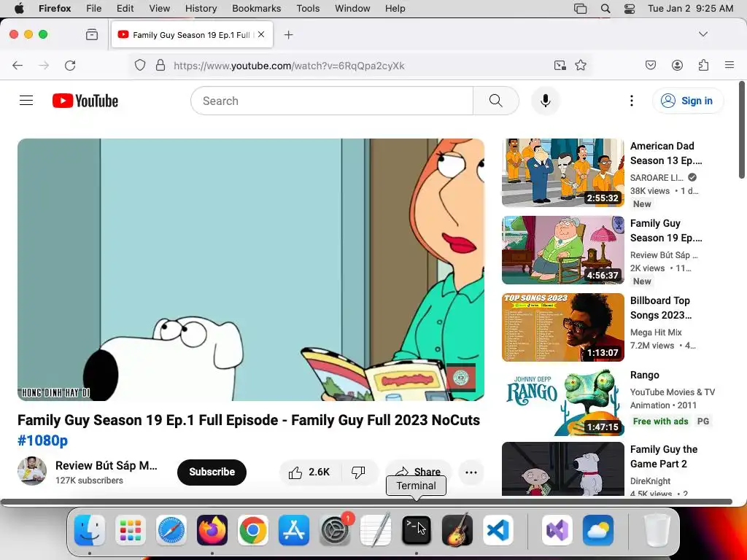The image size is (747, 560).
Task: Click the YouTube search input field
Action: tap(332, 101)
